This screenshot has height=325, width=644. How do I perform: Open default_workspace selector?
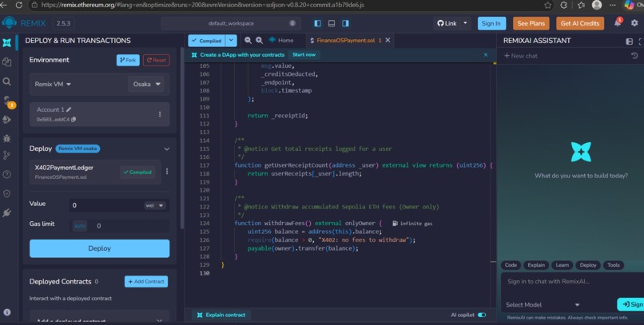[x=231, y=23]
